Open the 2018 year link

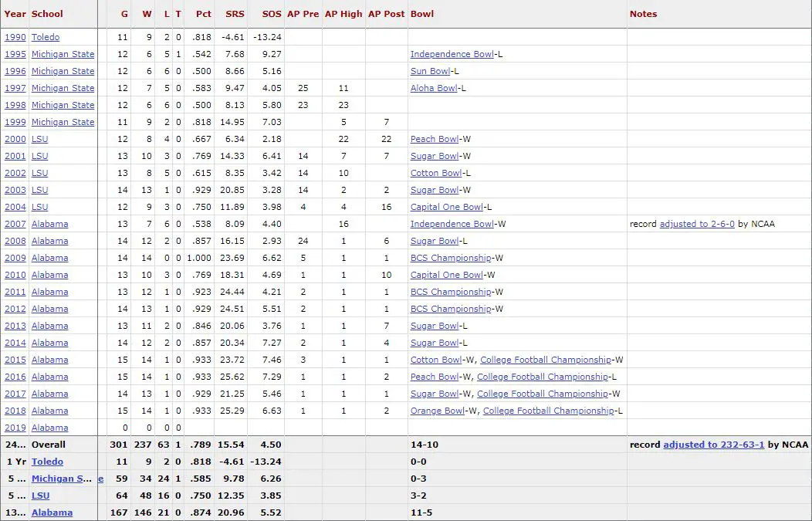coord(15,411)
